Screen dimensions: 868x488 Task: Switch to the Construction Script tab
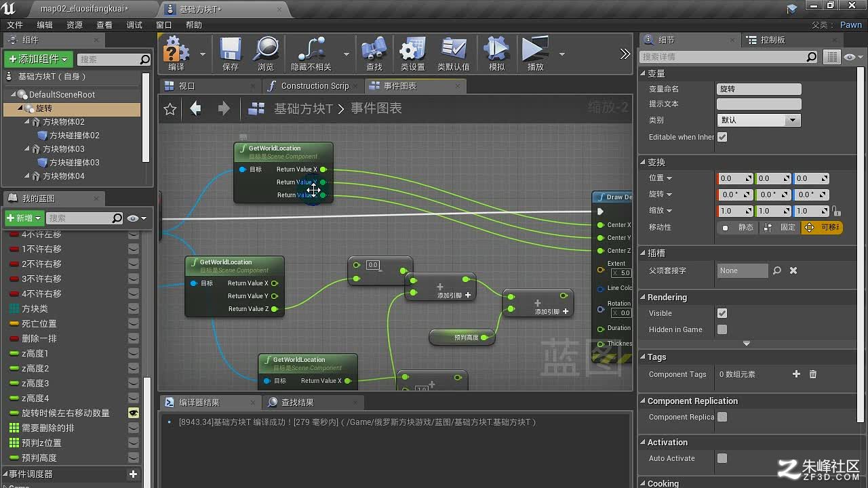click(313, 86)
